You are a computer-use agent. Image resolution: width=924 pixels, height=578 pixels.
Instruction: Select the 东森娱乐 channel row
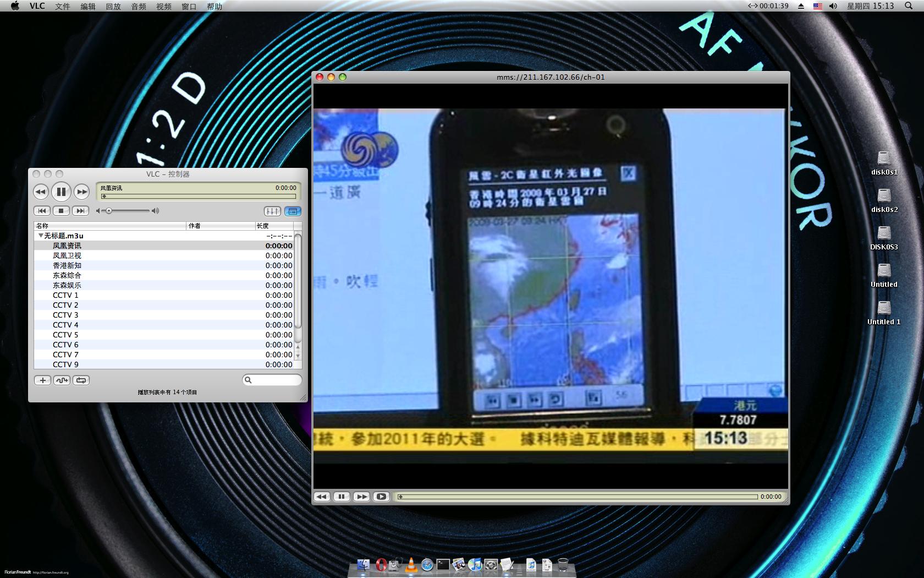(164, 285)
